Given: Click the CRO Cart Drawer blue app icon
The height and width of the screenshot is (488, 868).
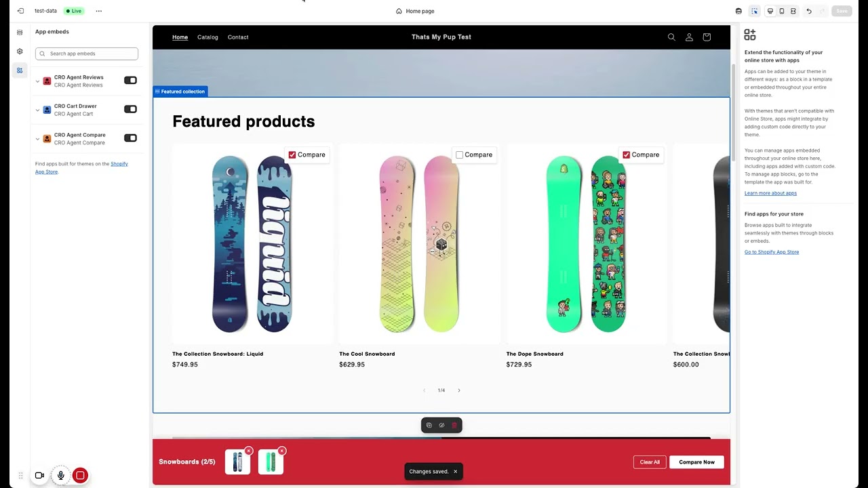Looking at the screenshot, I should [47, 110].
